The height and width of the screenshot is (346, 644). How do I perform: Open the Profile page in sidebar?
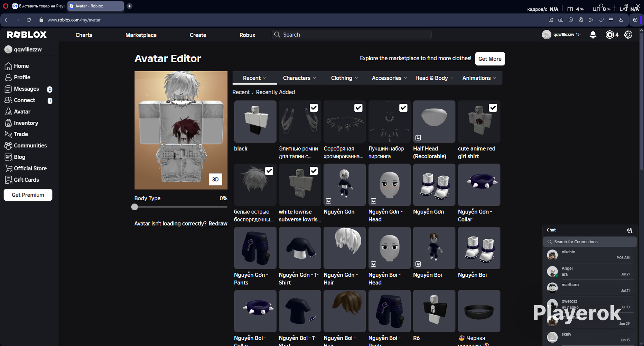[18, 77]
